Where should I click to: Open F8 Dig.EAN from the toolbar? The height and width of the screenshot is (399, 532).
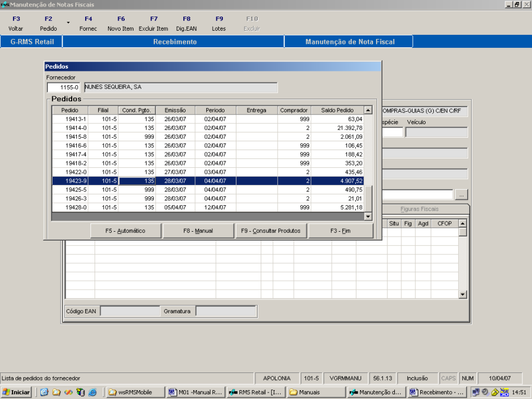(186, 24)
